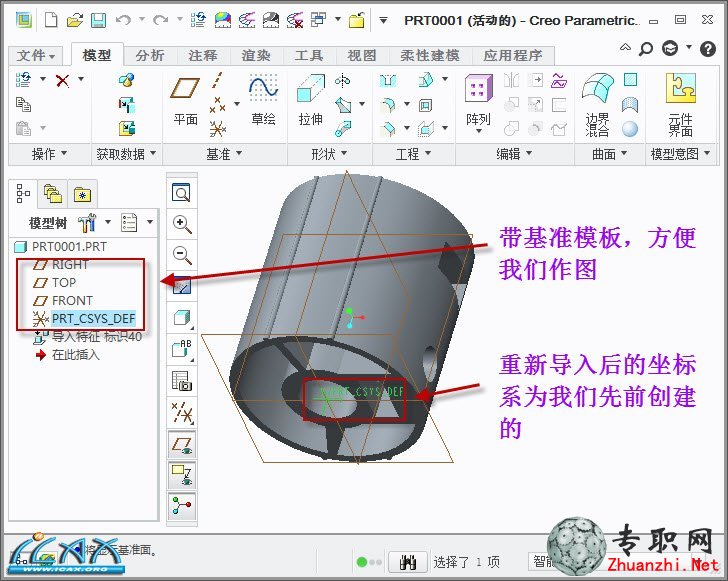The image size is (728, 581).
Task: Click the datum Axis icon
Action: coord(217,80)
